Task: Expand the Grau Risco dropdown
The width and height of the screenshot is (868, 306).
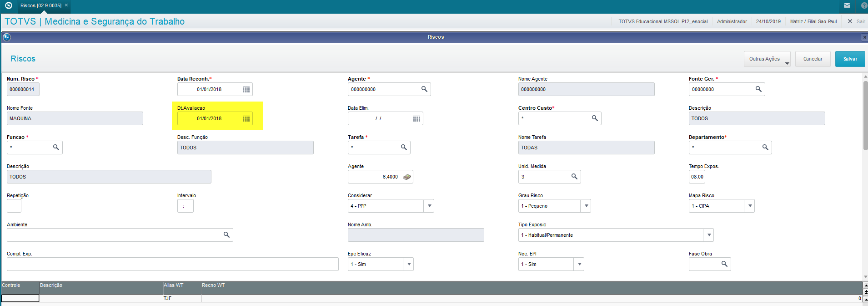Action: (x=586, y=206)
